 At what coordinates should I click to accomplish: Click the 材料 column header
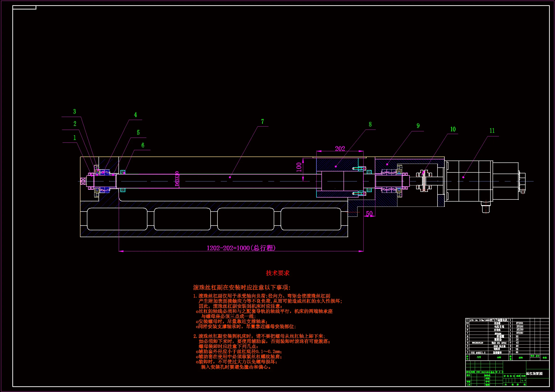coord(520,358)
